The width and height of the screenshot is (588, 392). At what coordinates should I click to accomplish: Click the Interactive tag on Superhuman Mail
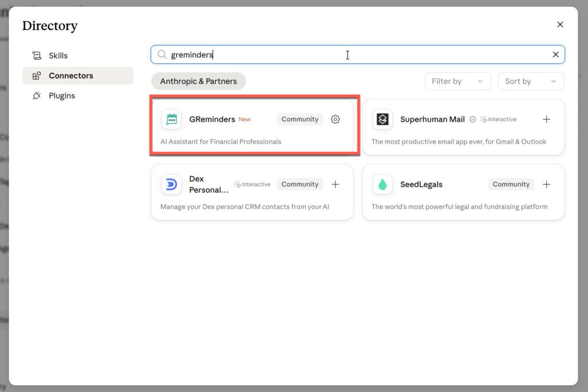click(x=498, y=120)
